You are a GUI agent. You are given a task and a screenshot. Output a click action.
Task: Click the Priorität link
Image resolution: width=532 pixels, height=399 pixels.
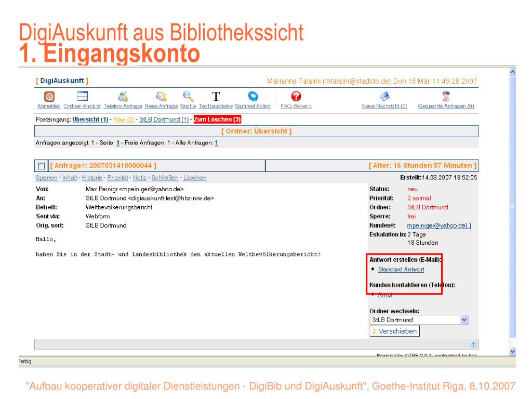[118, 178]
